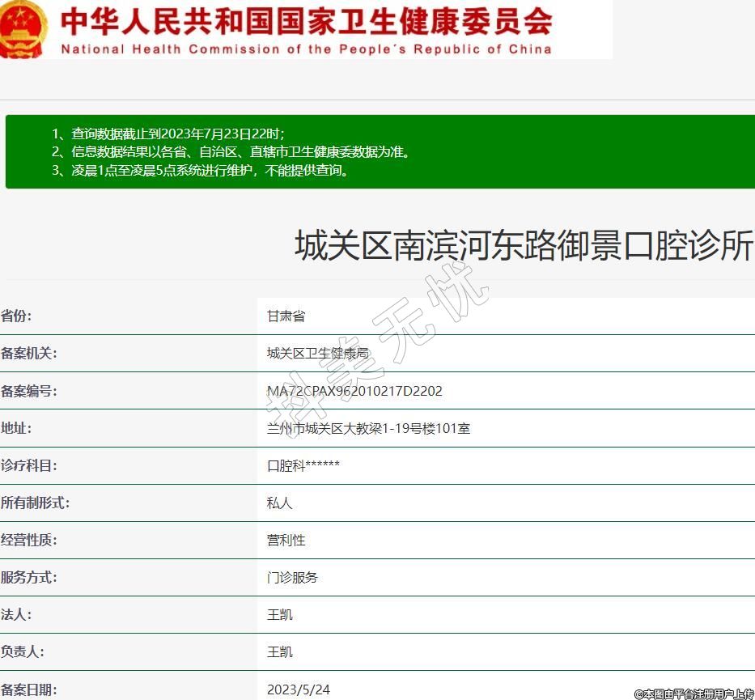Click the 备案机关 row label
Image resolution: width=755 pixels, height=700 pixels.
28,354
